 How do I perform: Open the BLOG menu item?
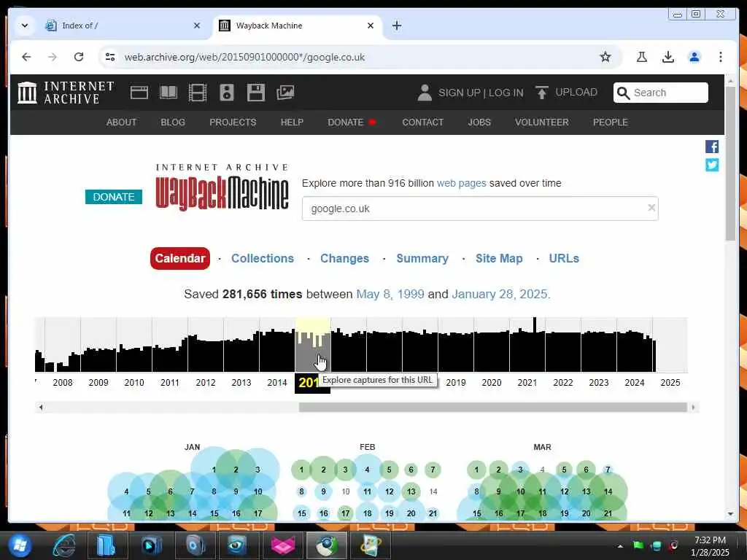click(173, 122)
